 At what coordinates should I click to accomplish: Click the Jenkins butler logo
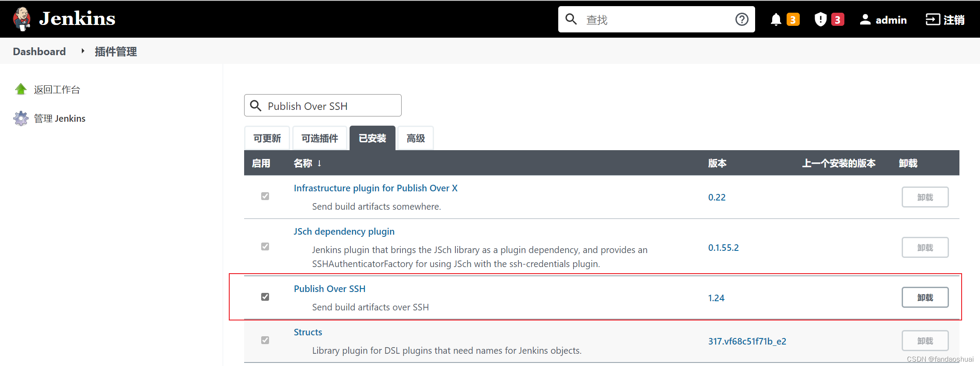pyautogui.click(x=21, y=19)
